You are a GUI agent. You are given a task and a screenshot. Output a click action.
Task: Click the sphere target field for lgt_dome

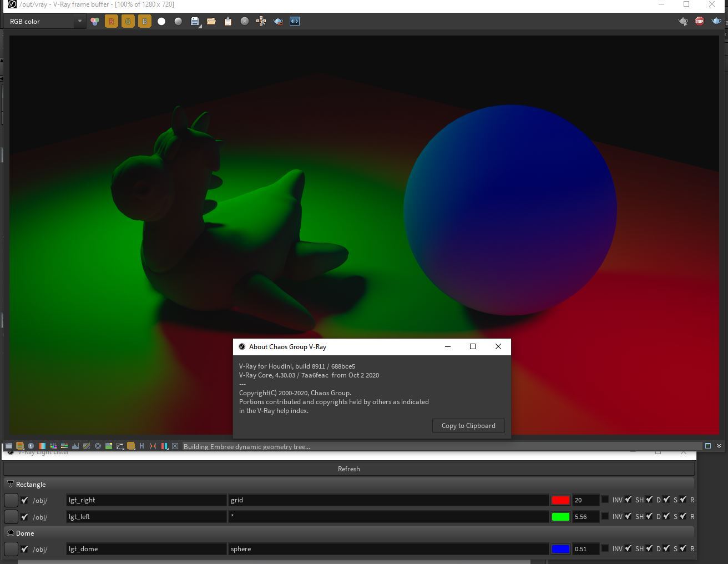pos(388,549)
